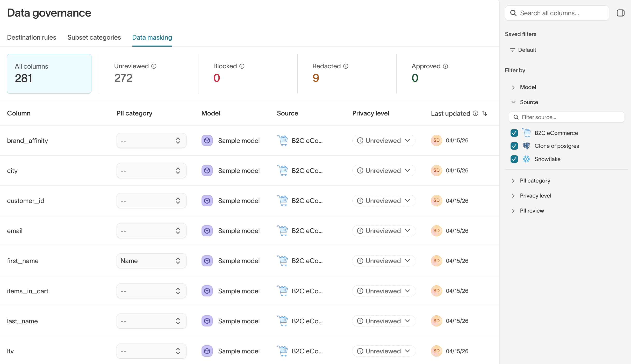This screenshot has height=364, width=631.
Task: Filter by the Blocked 0 card
Action: click(248, 74)
